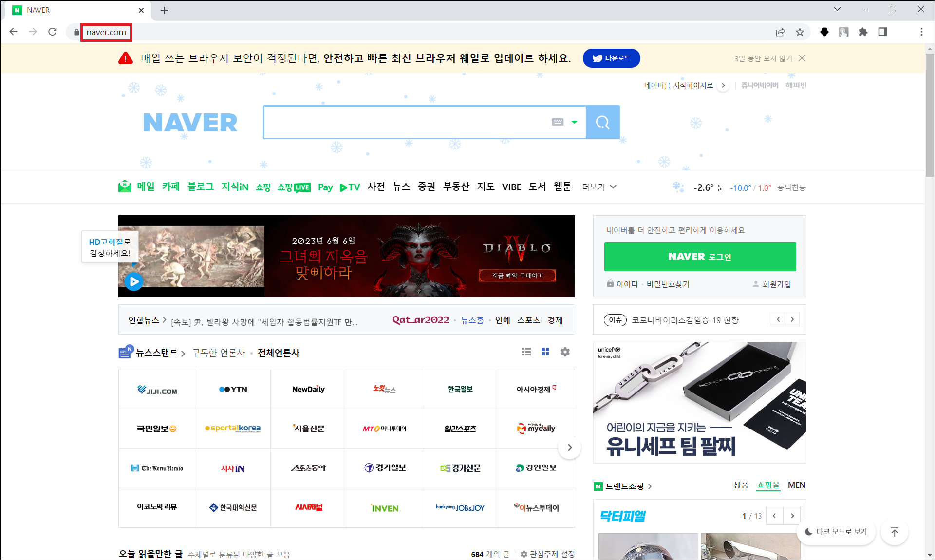Open newsstand settings gear icon
This screenshot has width=935, height=560.
coord(565,352)
